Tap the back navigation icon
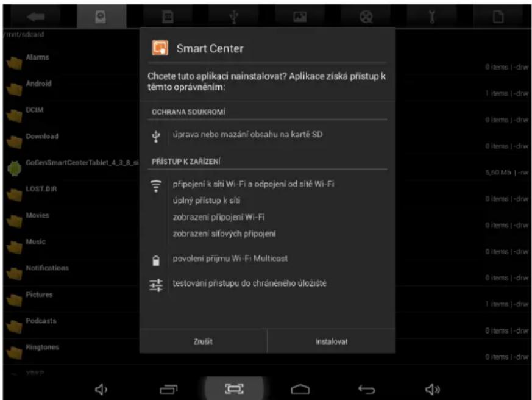Image resolution: width=532 pixels, height=400 pixels. click(x=366, y=389)
